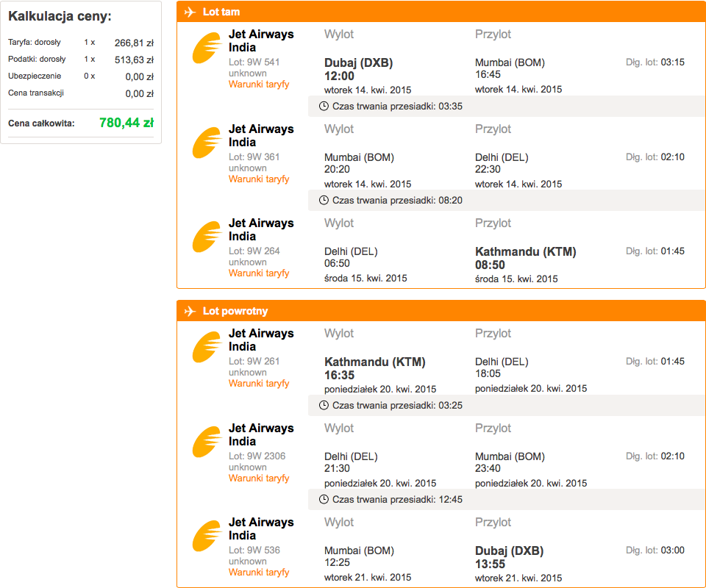
Task: Open Warunki taryfy for flight 9W 261
Action: (259, 384)
